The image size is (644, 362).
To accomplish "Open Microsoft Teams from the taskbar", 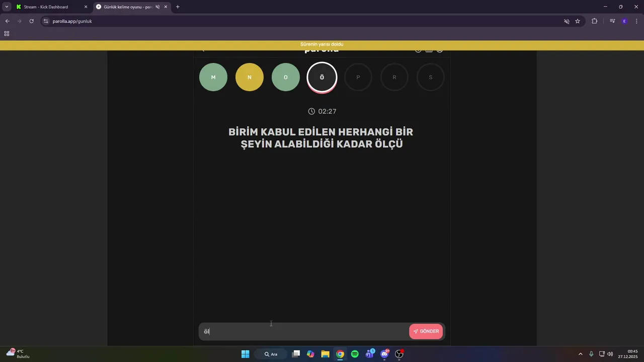I will click(370, 354).
